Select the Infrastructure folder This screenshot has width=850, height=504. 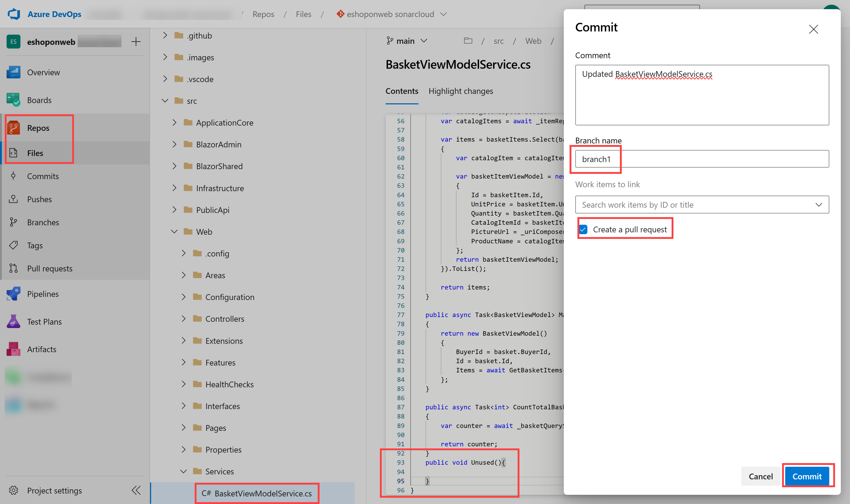coord(220,188)
